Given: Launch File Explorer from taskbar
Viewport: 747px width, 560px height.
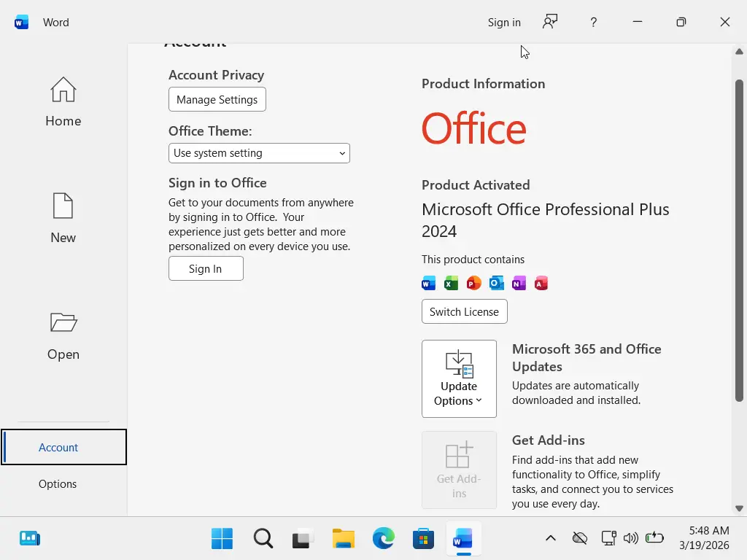Looking at the screenshot, I should pos(344,539).
